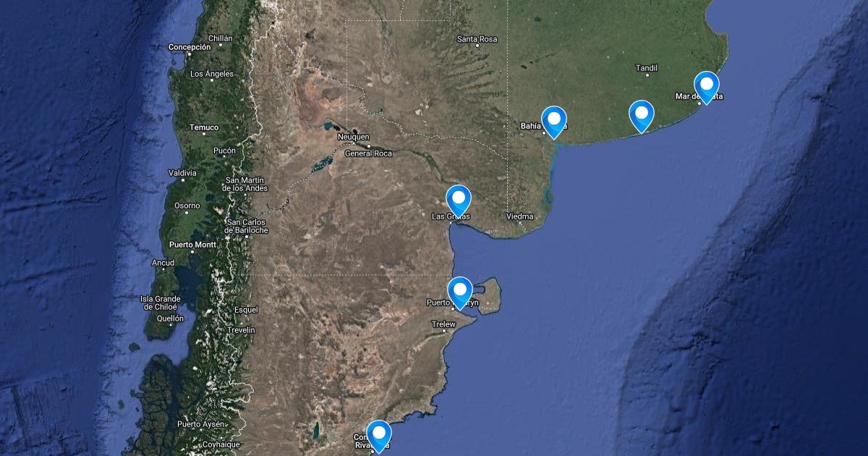The width and height of the screenshot is (868, 456).
Task: Click the Esquel town label
Action: 246,310
